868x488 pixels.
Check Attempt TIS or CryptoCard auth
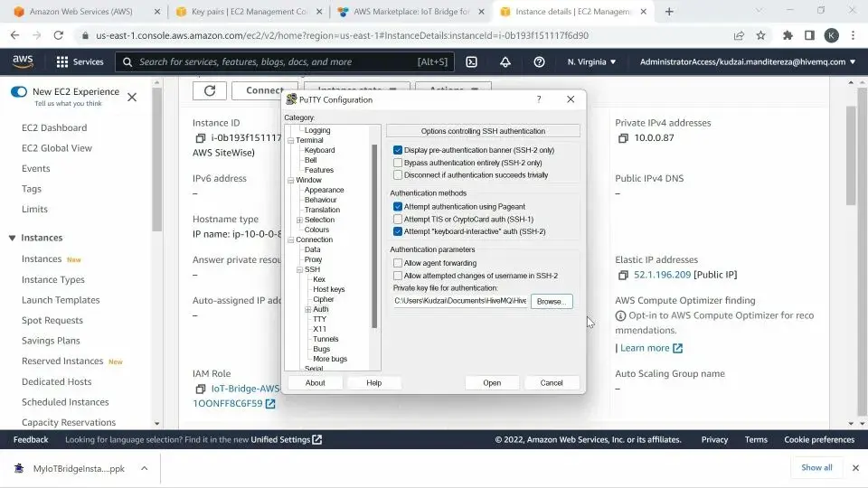pos(398,219)
